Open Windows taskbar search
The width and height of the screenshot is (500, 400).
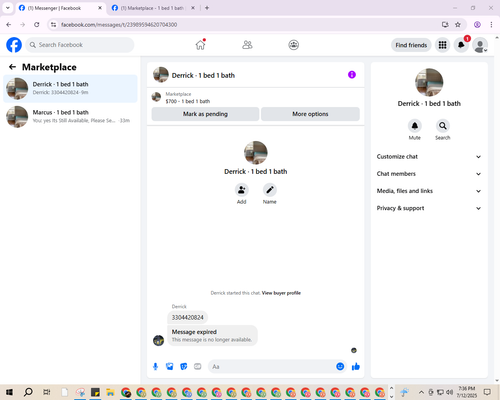[x=28, y=392]
